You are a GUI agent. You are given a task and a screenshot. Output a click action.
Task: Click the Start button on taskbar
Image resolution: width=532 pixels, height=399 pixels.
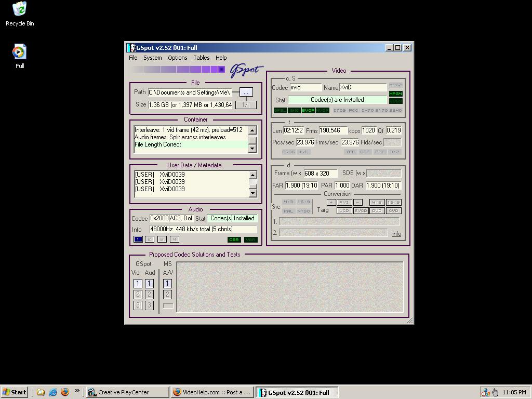click(x=14, y=392)
